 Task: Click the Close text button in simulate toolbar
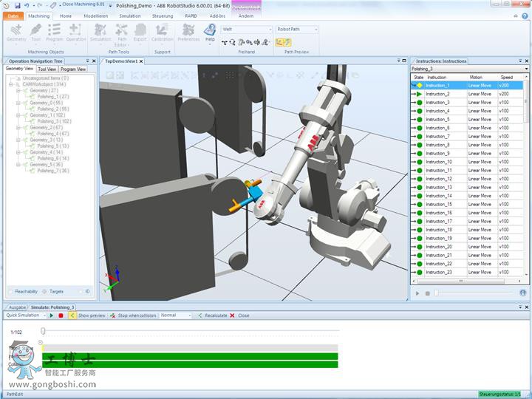[x=244, y=316]
